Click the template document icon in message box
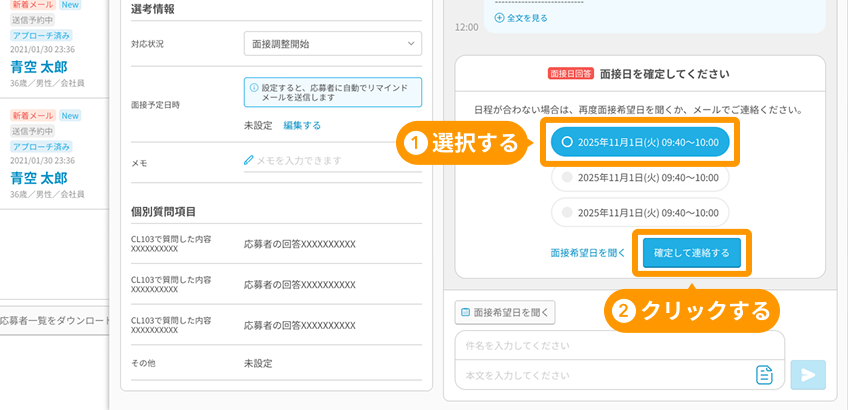The image size is (848, 410). point(764,375)
